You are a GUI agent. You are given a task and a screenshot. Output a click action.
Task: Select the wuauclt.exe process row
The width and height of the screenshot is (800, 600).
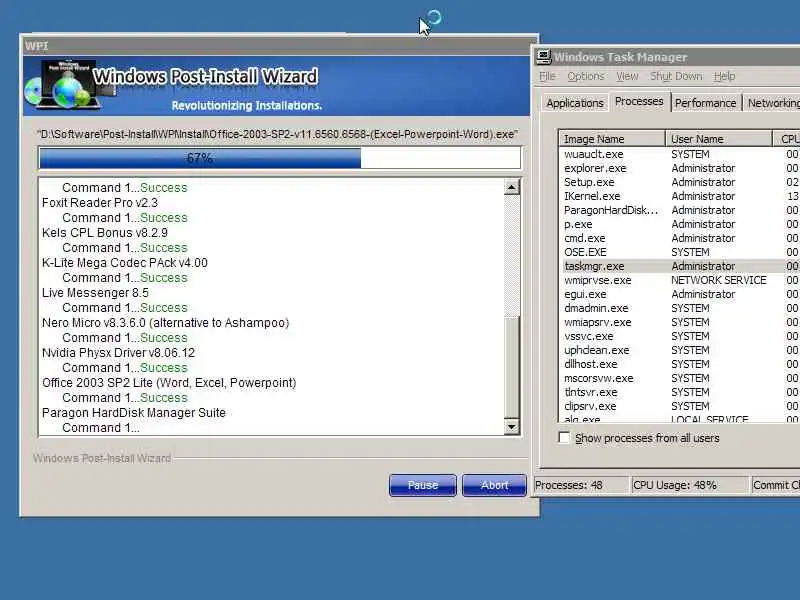679,154
